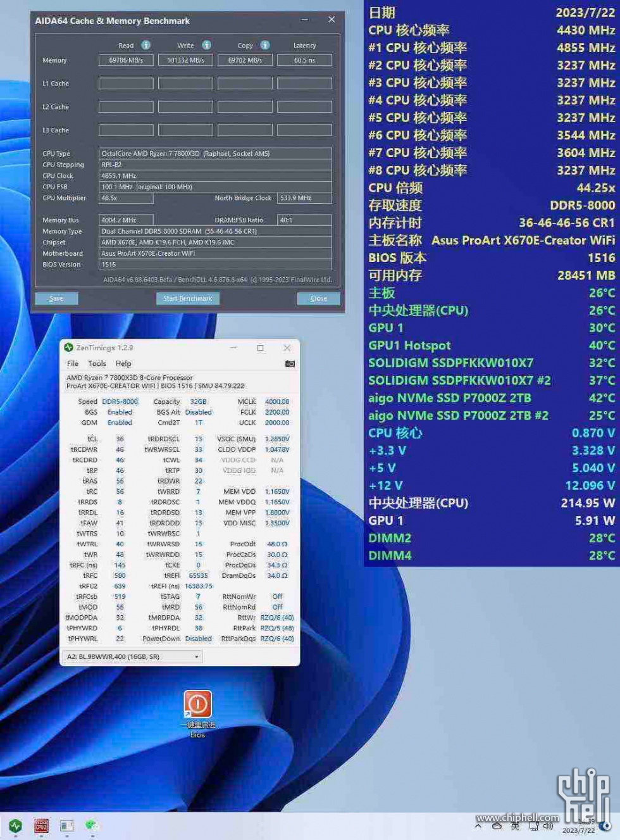620x840 pixels.
Task: Click the PowerDown value Disabled
Action: click(x=199, y=639)
